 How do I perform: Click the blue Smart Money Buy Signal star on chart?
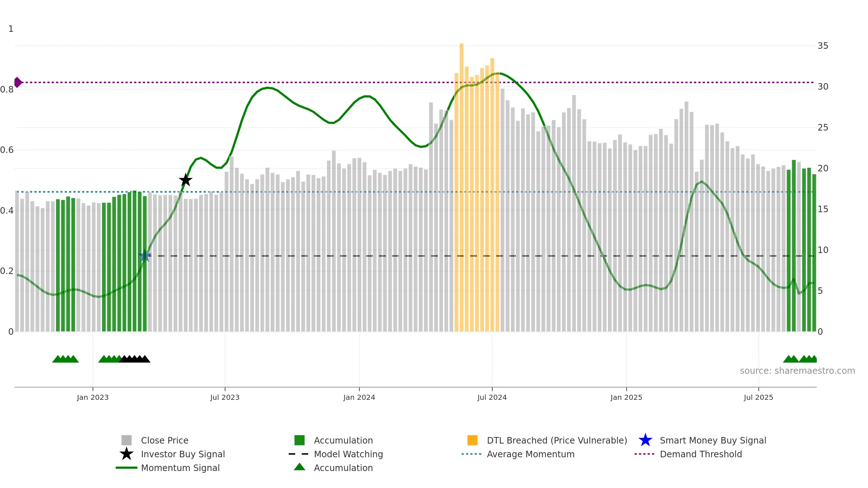click(145, 256)
